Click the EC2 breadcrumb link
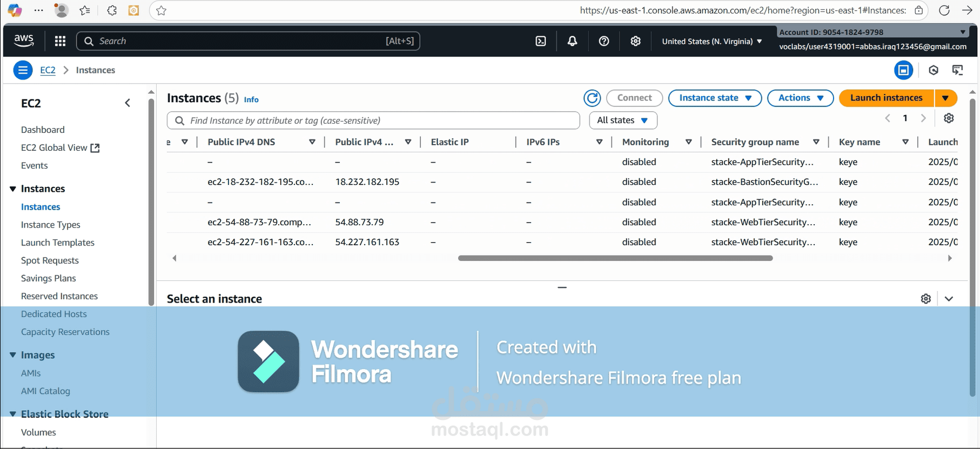The width and height of the screenshot is (980, 449). pos(48,70)
